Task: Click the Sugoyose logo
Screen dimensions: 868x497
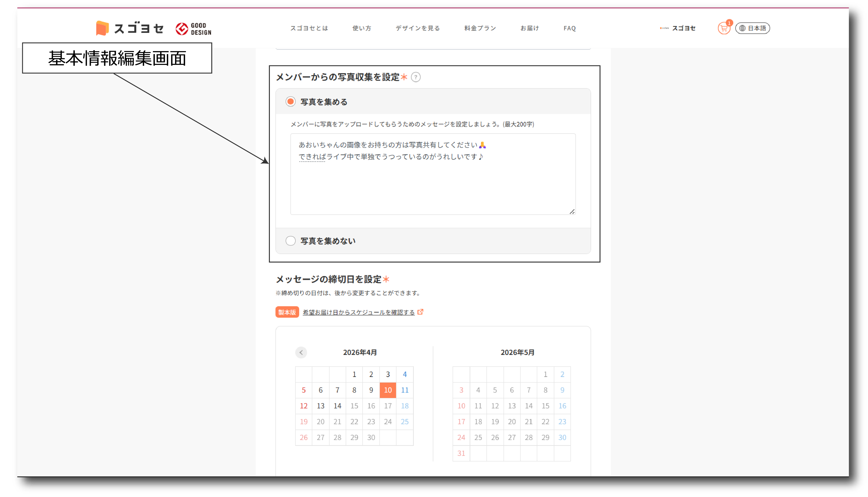Action: (x=130, y=28)
